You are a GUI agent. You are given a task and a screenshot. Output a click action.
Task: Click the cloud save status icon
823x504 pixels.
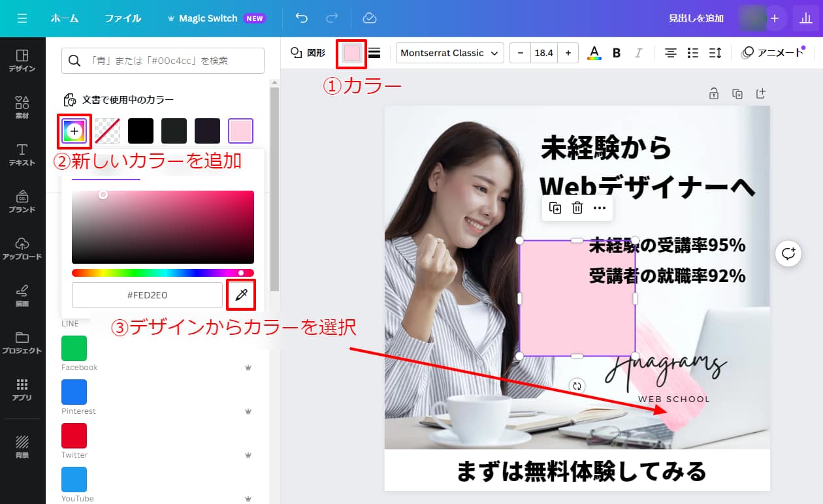click(x=369, y=18)
